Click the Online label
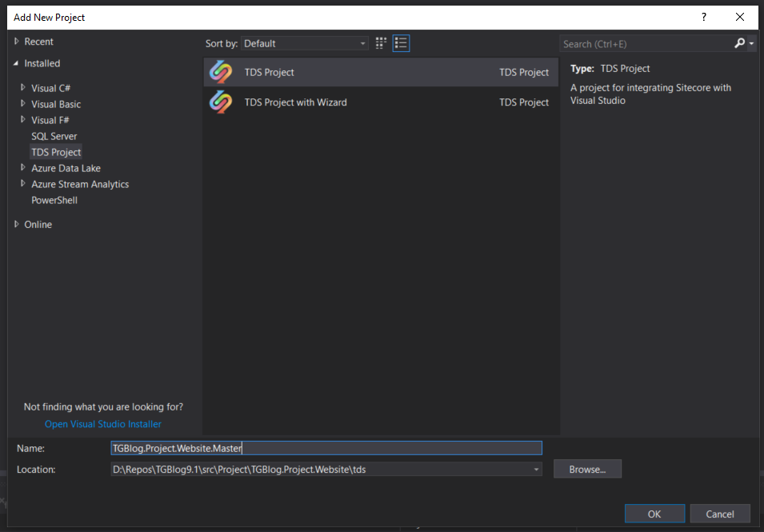The image size is (764, 532). 38,225
